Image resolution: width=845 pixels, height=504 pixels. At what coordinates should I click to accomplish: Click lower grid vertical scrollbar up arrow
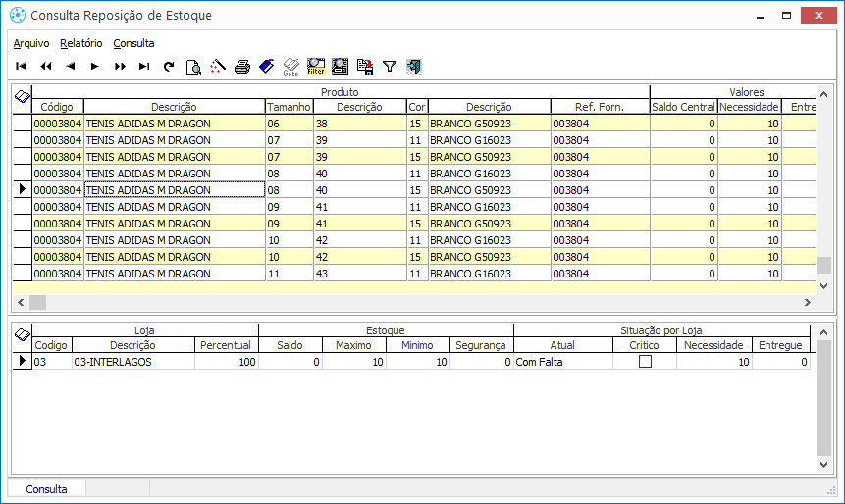(x=823, y=332)
